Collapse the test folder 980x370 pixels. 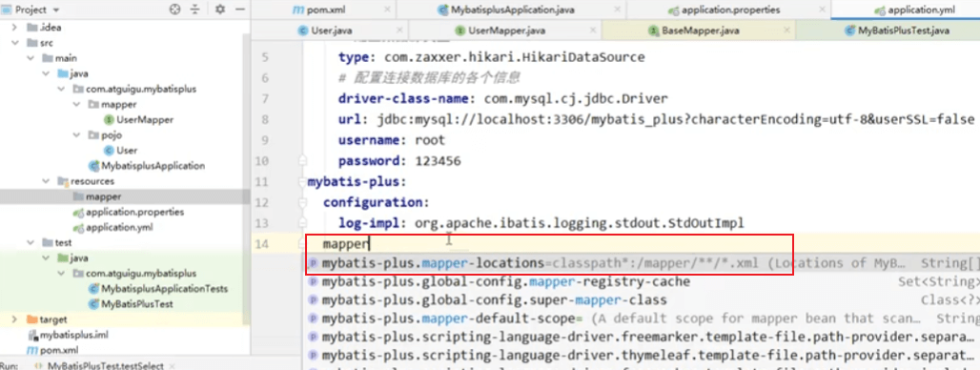31,242
